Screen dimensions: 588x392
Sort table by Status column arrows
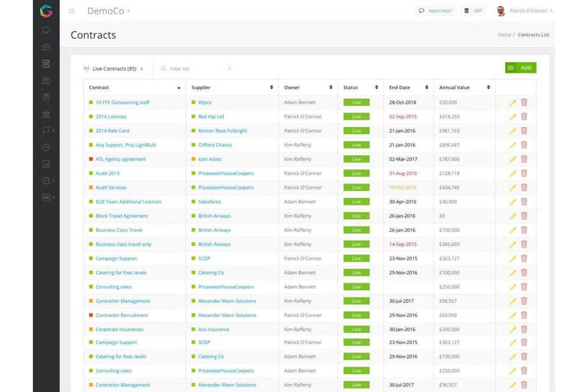pos(376,87)
